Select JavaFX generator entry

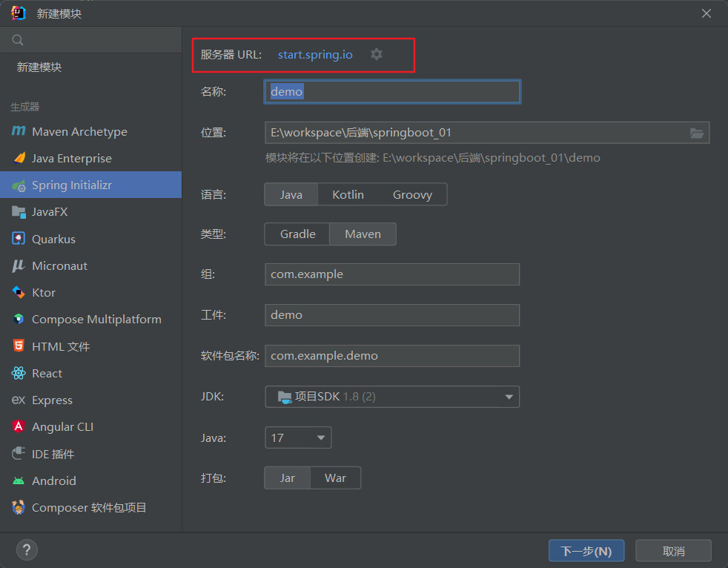pyautogui.click(x=91, y=212)
